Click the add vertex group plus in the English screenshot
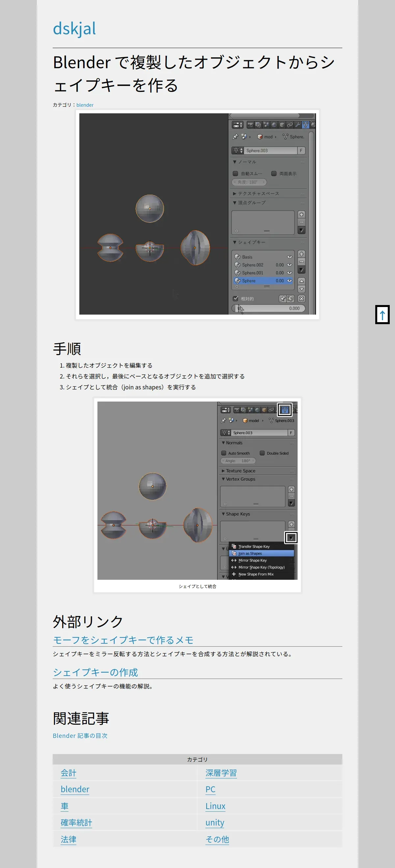The width and height of the screenshot is (395, 868). pos(291,489)
